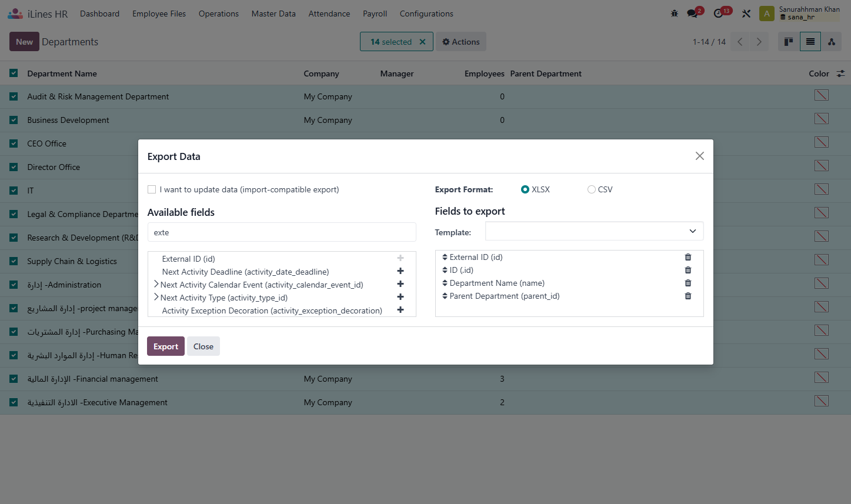Remove External ID from fields to export

pos(688,257)
